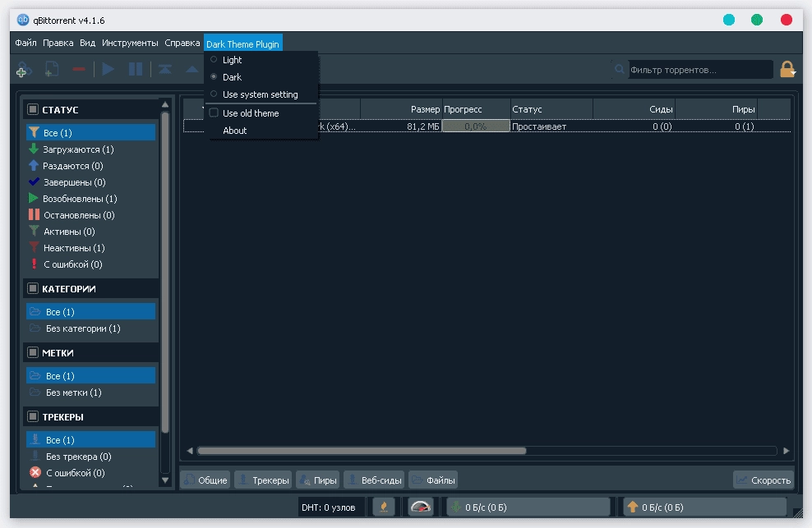This screenshot has width=812, height=528.
Task: Click the orange upload speed arrow icon
Action: pos(632,507)
